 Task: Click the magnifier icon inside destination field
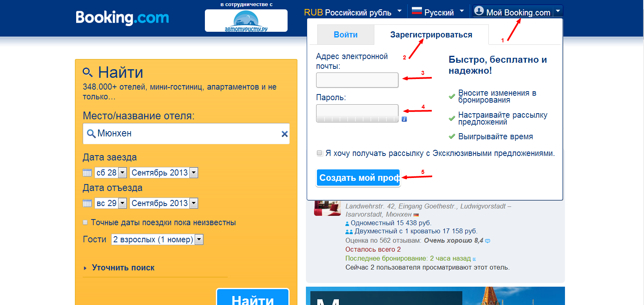[91, 134]
